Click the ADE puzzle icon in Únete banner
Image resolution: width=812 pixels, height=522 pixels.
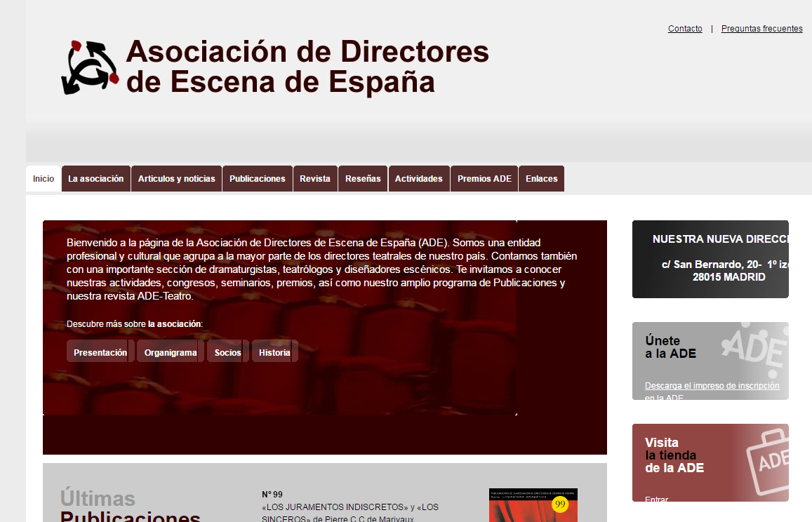pos(754,349)
